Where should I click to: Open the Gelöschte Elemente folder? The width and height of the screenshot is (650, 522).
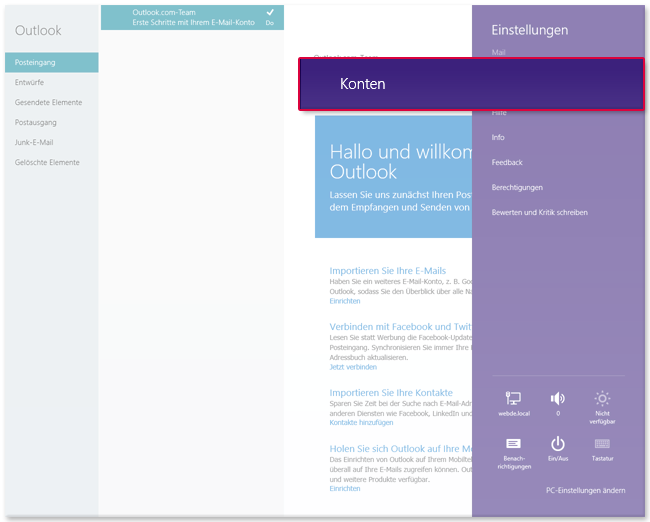[x=47, y=163]
